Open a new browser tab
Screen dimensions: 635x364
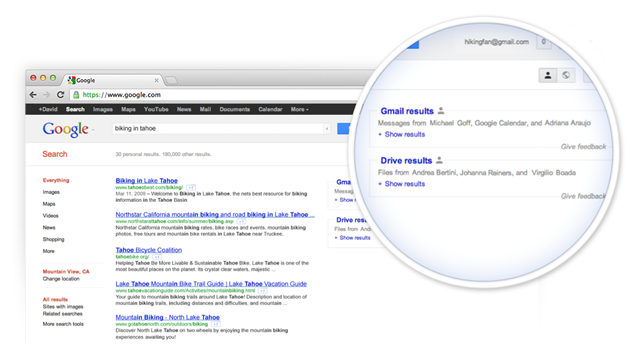pyautogui.click(x=171, y=80)
